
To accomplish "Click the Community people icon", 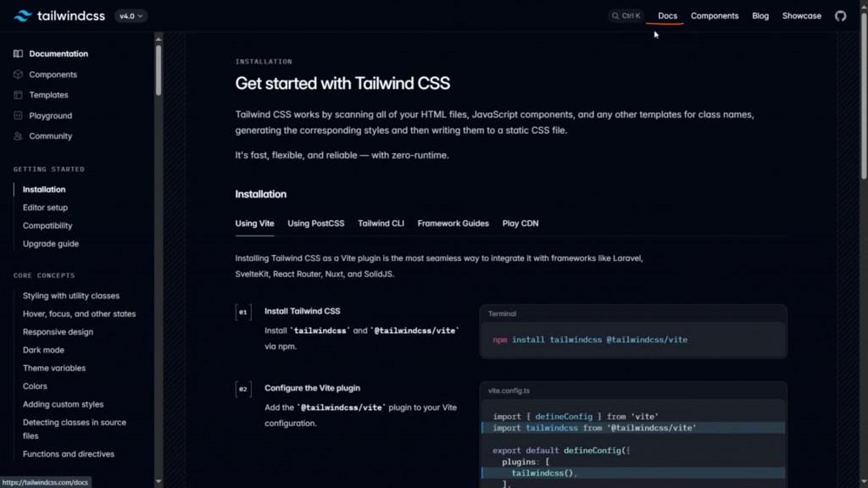I will click(18, 136).
